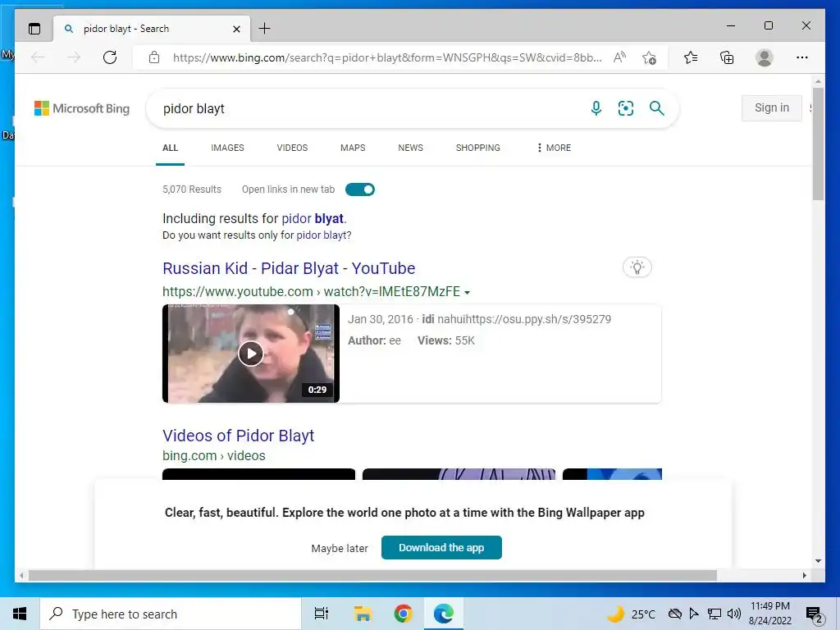Close the 'pidor blayt - Search' tab
Screen dimensions: 840x630
pos(236,29)
